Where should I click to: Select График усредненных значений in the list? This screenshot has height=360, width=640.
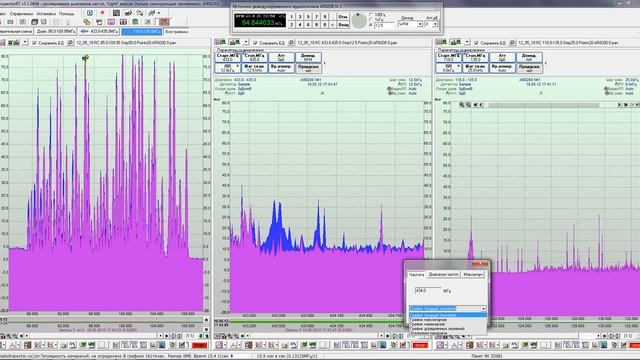point(448,329)
